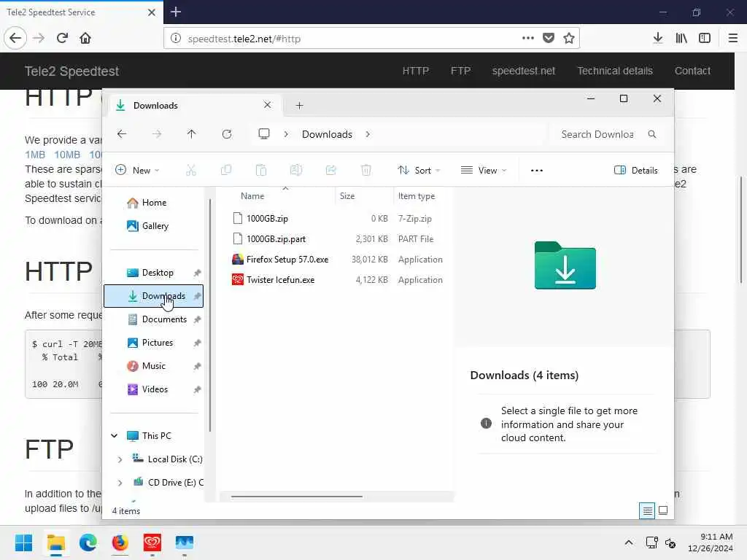Screen dimensions: 747x560
Task: Expand the Local Disk (C:) node
Action: tap(120, 459)
